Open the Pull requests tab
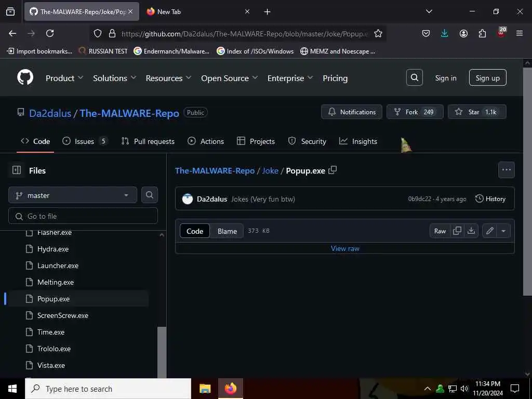This screenshot has height=399, width=532. (148, 141)
